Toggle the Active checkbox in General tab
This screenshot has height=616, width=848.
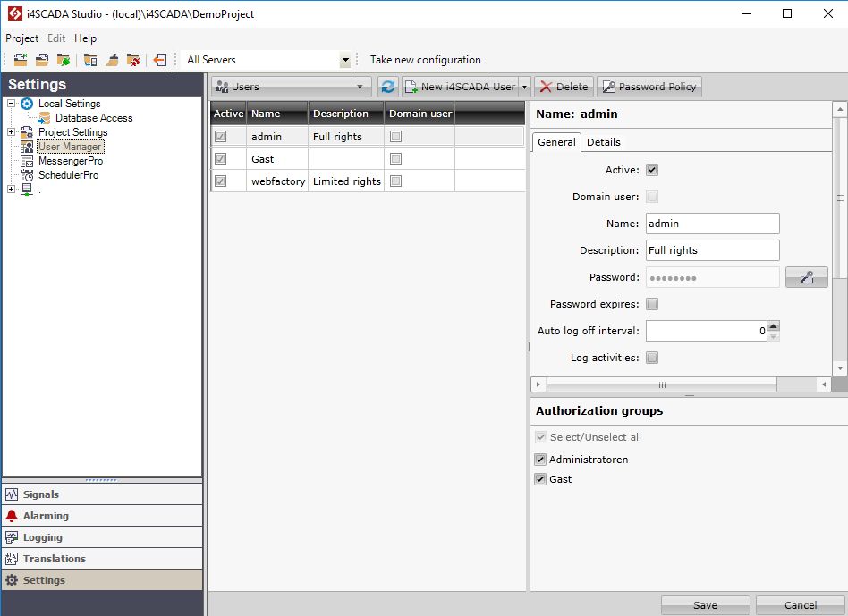pyautogui.click(x=652, y=170)
